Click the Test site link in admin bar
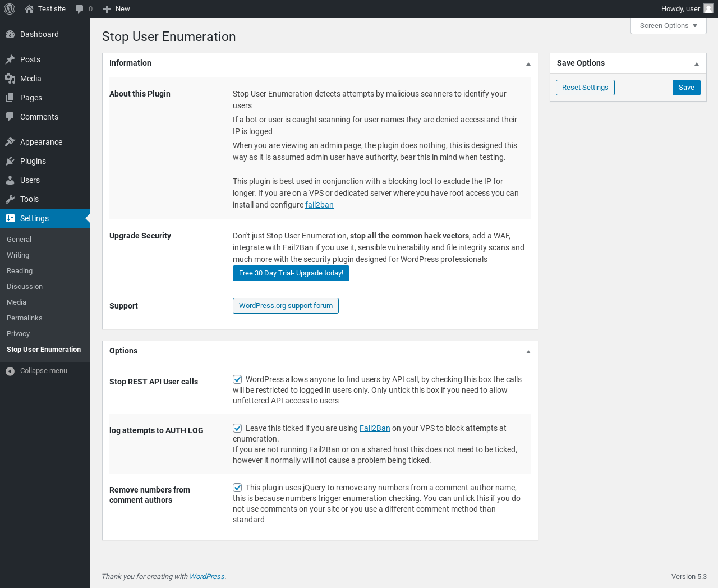The height and width of the screenshot is (588, 718). pyautogui.click(x=52, y=9)
